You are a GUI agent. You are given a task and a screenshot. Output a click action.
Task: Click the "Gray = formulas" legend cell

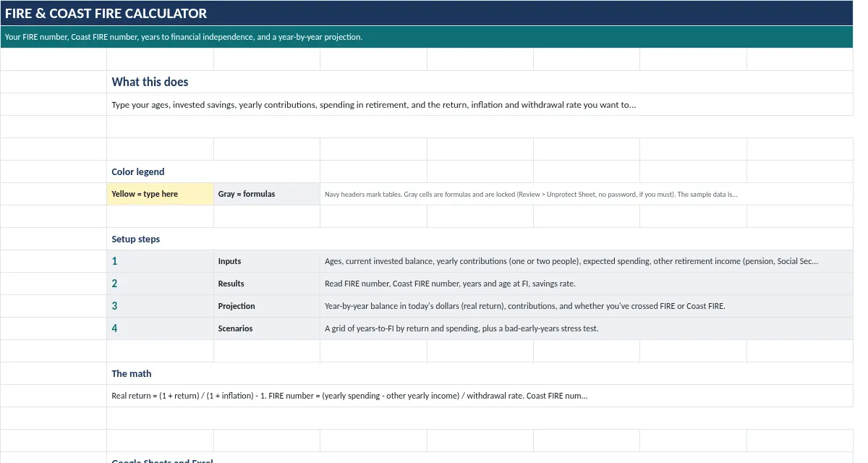coord(267,194)
